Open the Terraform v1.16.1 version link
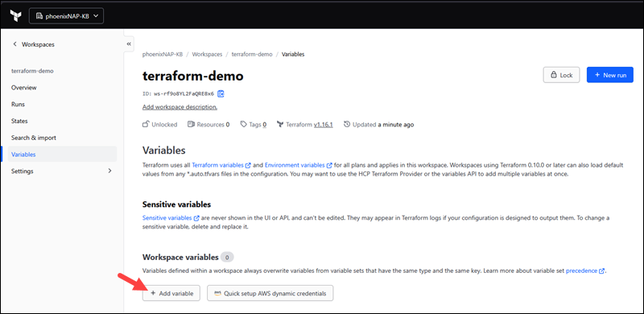Image resolution: width=644 pixels, height=314 pixels. click(324, 125)
